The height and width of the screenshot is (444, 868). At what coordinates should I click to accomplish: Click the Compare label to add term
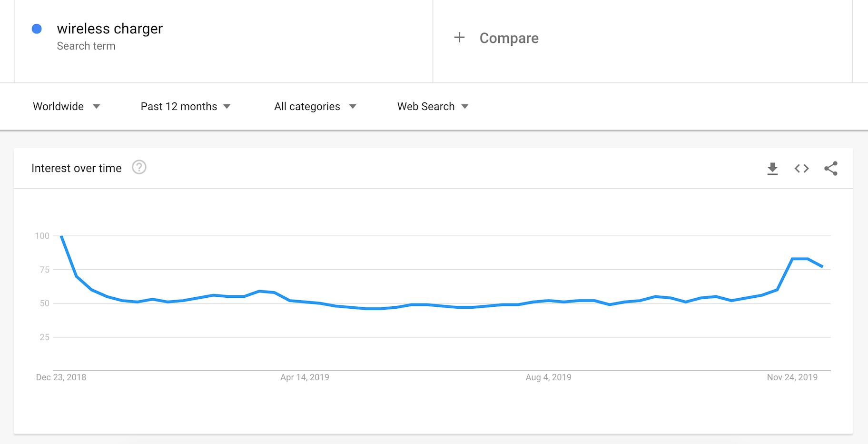tap(509, 38)
